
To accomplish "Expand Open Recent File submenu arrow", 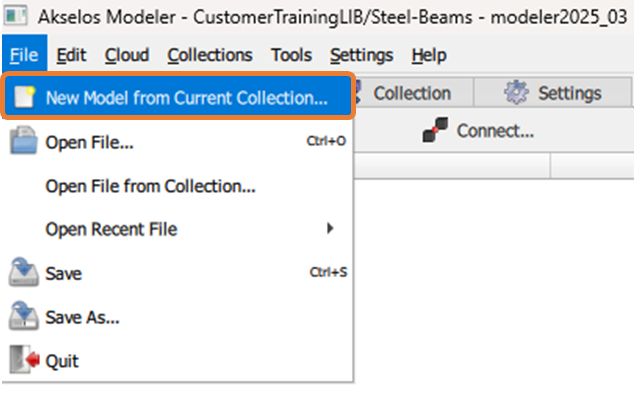I will click(330, 228).
